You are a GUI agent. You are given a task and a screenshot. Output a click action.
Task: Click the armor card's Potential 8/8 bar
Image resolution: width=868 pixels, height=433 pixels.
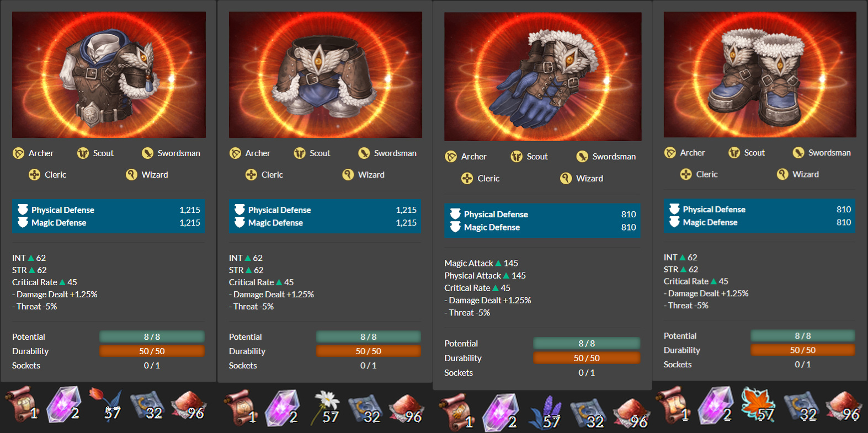[x=152, y=336]
